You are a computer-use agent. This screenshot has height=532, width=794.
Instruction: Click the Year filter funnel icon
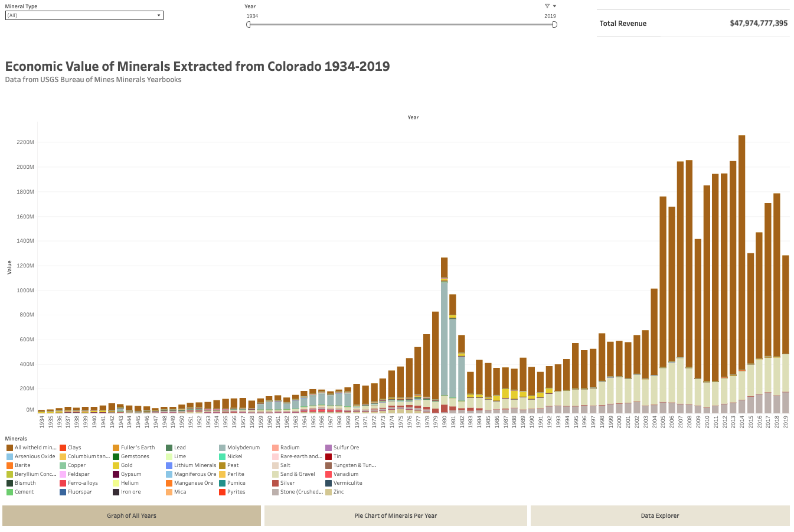coord(547,6)
